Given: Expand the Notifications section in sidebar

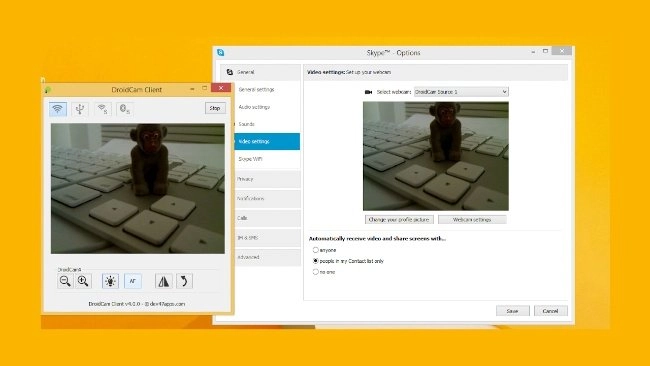Looking at the screenshot, I should coord(268,199).
